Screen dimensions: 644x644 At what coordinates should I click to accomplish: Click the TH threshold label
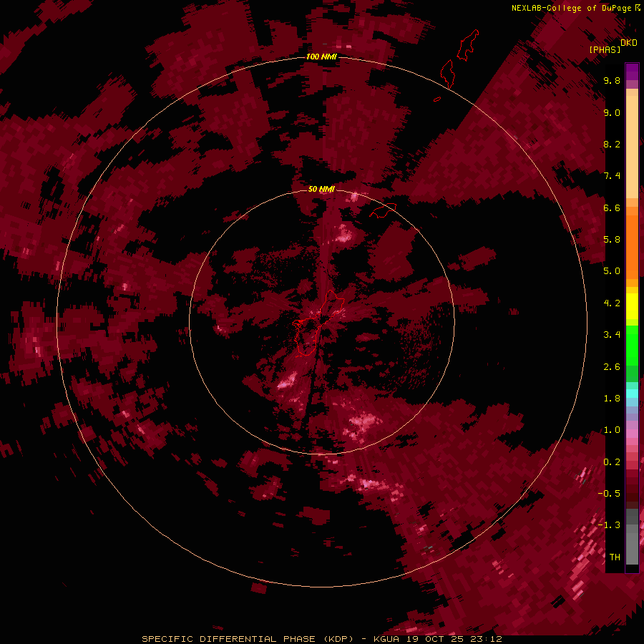coord(615,557)
